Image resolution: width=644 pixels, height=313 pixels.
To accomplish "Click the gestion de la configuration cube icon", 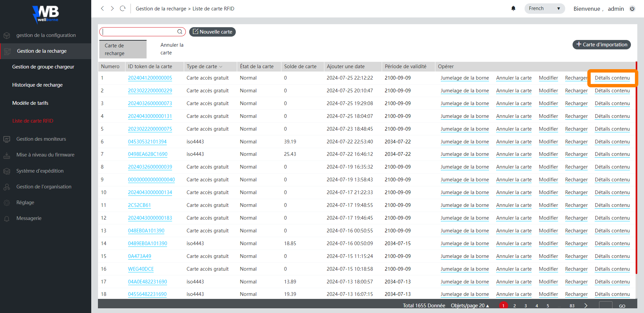I will [7, 35].
